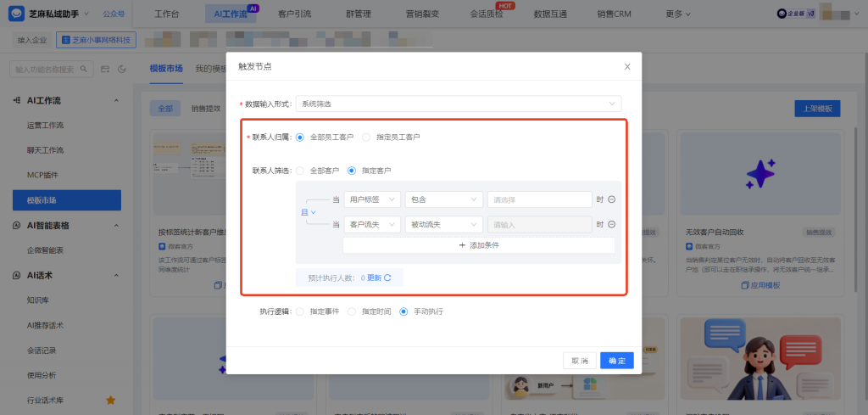Open 会话记录 in sidebar
Image resolution: width=868 pixels, height=415 pixels.
[42, 351]
